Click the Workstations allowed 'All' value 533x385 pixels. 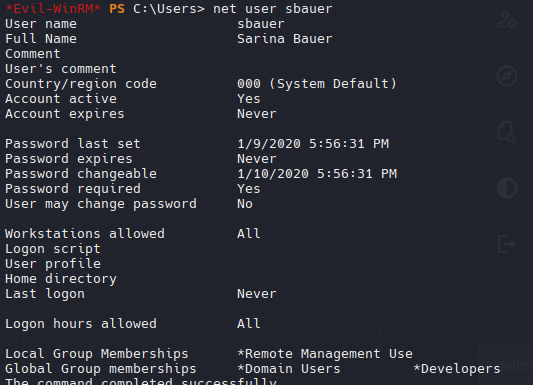coord(248,234)
